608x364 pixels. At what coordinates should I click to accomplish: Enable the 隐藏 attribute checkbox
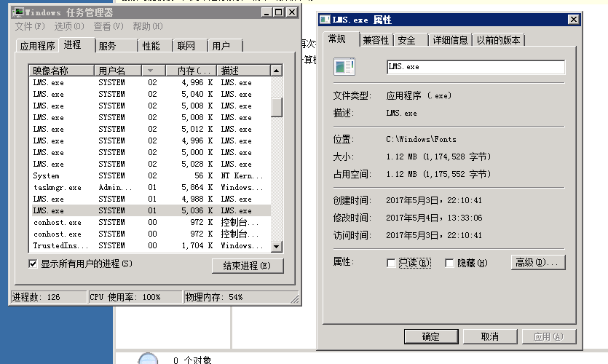pyautogui.click(x=449, y=263)
